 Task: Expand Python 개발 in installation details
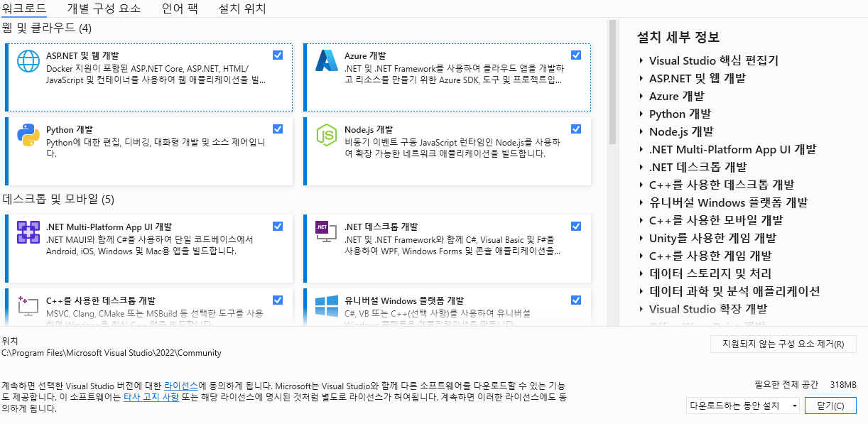(x=641, y=114)
